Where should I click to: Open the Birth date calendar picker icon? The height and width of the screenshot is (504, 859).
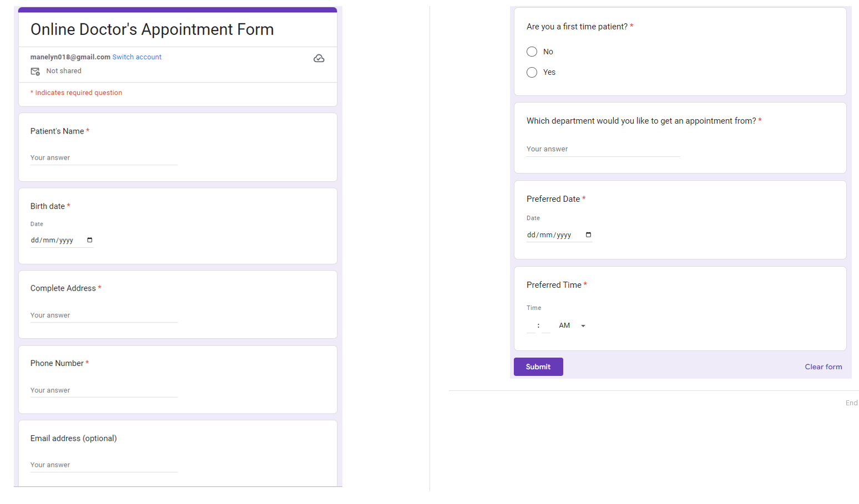pos(90,240)
